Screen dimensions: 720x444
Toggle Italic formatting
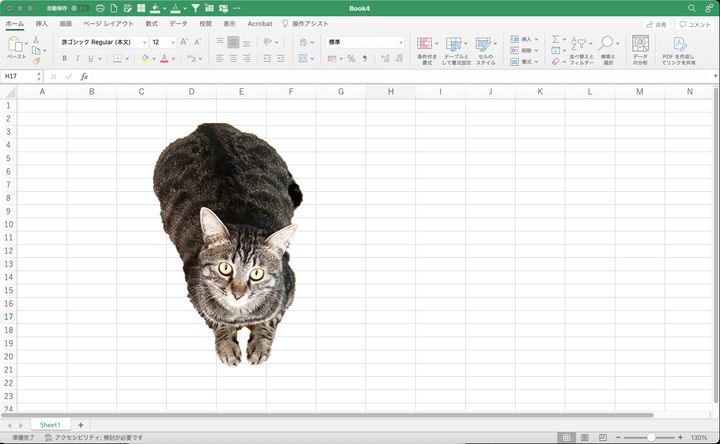(77, 59)
